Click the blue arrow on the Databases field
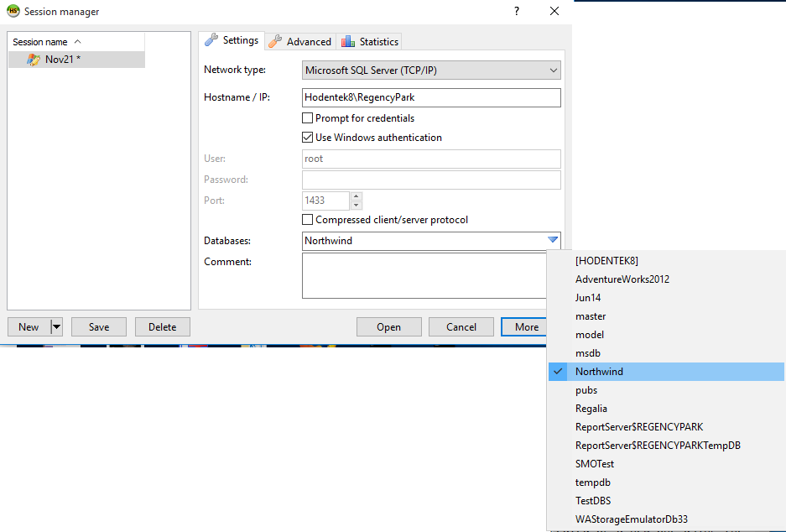Viewport: 786px width, 532px height. (553, 240)
